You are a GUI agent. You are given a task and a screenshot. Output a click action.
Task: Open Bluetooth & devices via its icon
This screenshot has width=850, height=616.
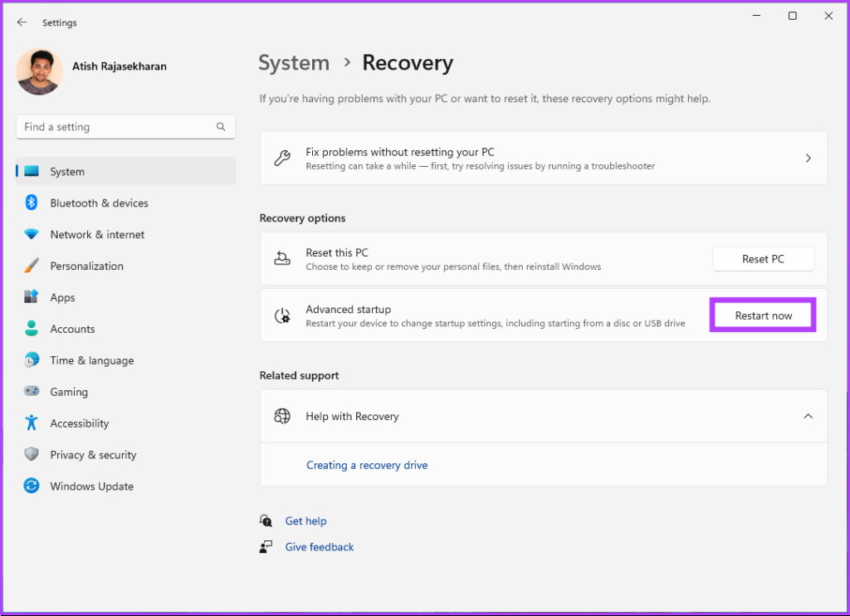tap(32, 203)
